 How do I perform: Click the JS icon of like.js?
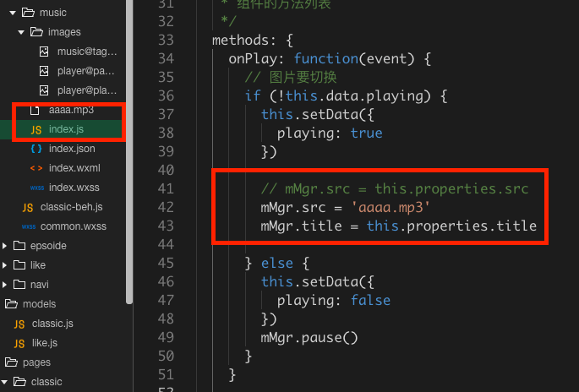19,344
